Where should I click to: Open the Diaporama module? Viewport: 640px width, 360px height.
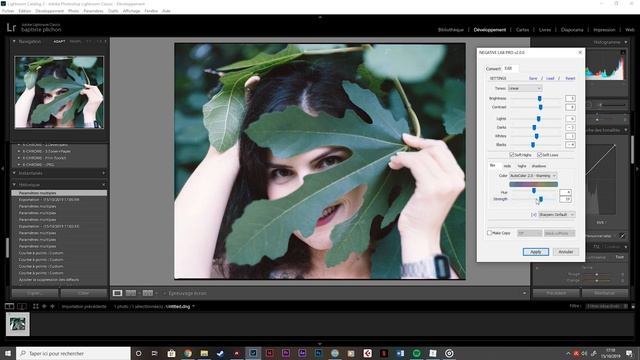click(x=572, y=30)
